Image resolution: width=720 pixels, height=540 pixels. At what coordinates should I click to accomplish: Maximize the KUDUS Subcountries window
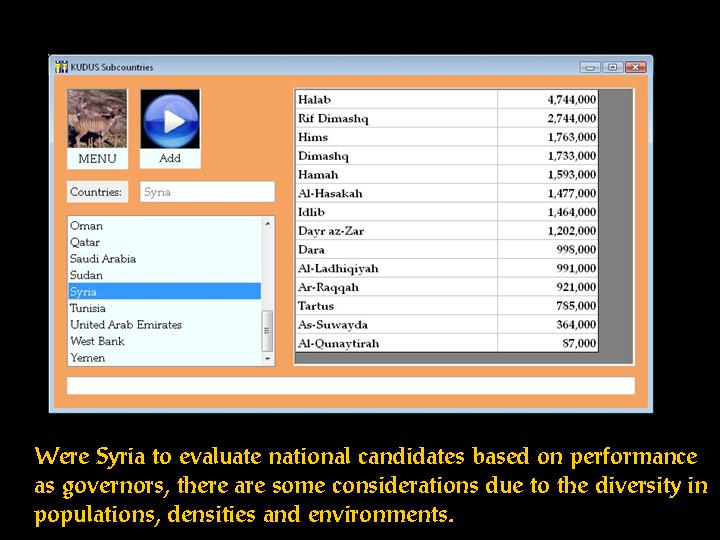point(612,67)
